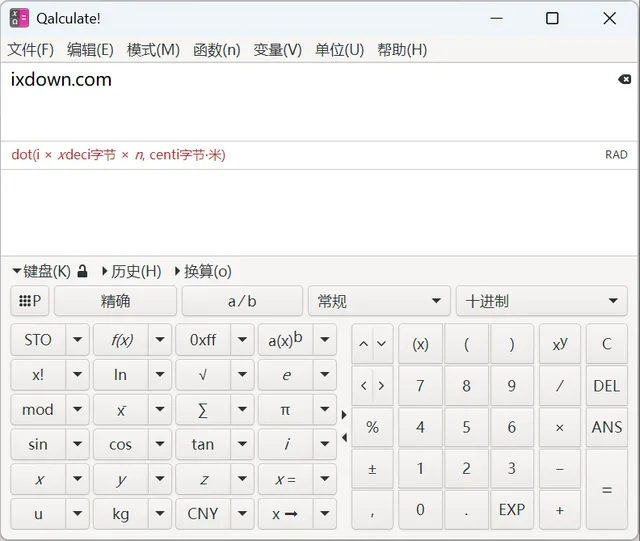
Task: Click the x arrow convert button
Action: 285,514
